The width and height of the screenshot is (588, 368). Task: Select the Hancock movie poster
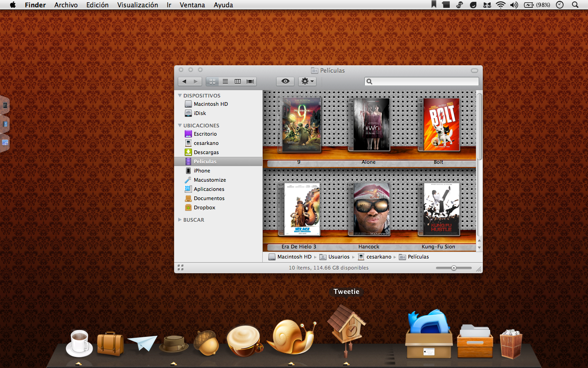pos(369,209)
